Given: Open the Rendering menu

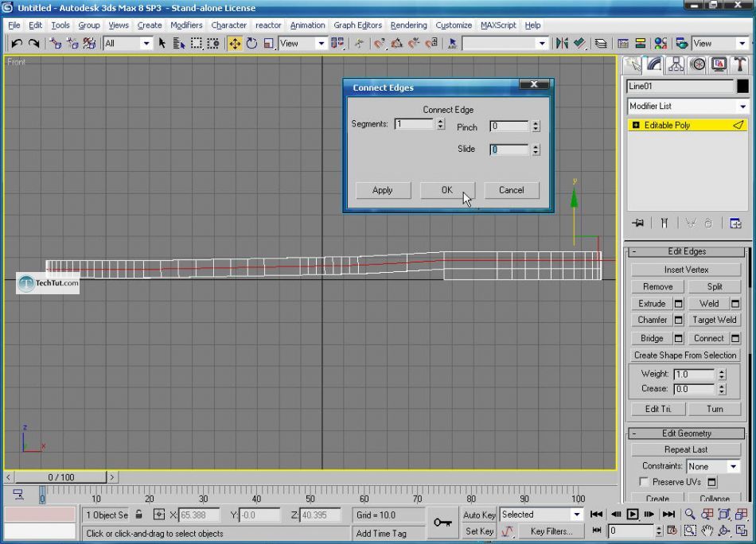Looking at the screenshot, I should point(408,25).
